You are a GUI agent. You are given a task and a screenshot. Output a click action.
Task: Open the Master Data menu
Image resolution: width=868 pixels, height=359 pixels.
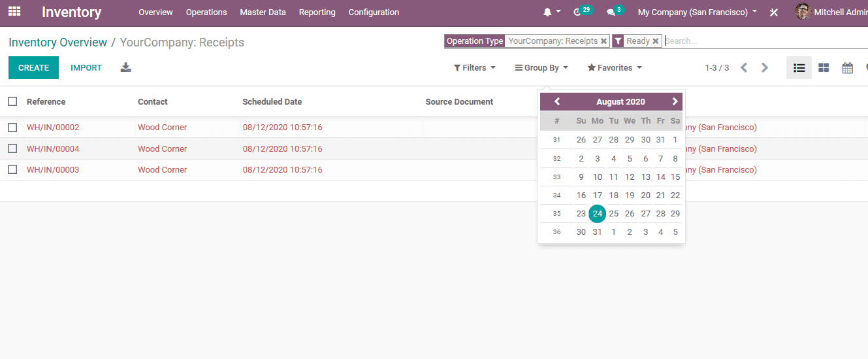(x=263, y=12)
